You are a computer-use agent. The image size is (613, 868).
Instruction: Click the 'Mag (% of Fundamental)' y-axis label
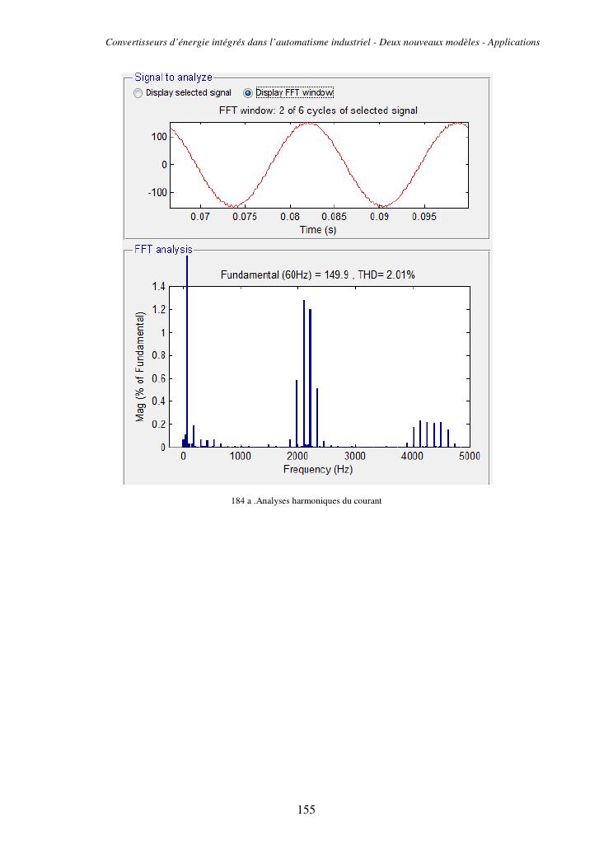point(141,367)
